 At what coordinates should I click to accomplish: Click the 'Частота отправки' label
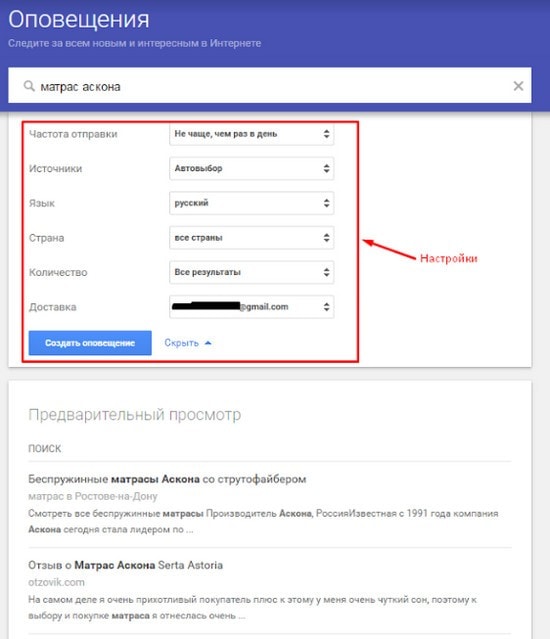[x=73, y=134]
